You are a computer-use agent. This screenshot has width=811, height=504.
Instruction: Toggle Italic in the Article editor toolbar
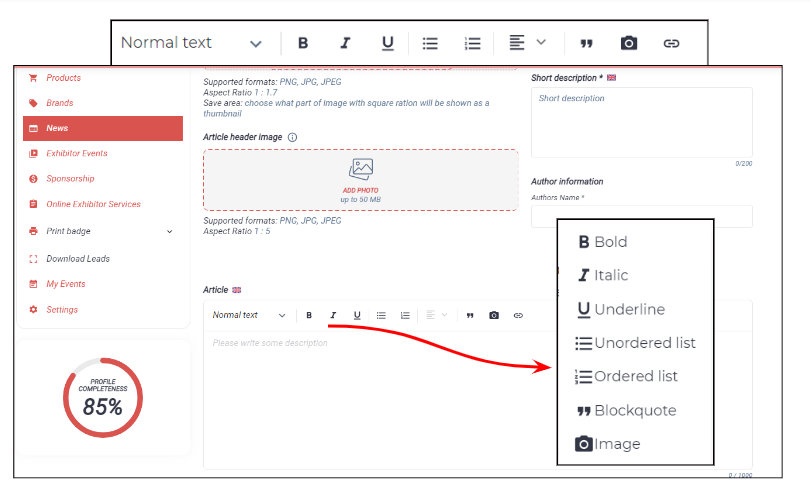tap(333, 315)
